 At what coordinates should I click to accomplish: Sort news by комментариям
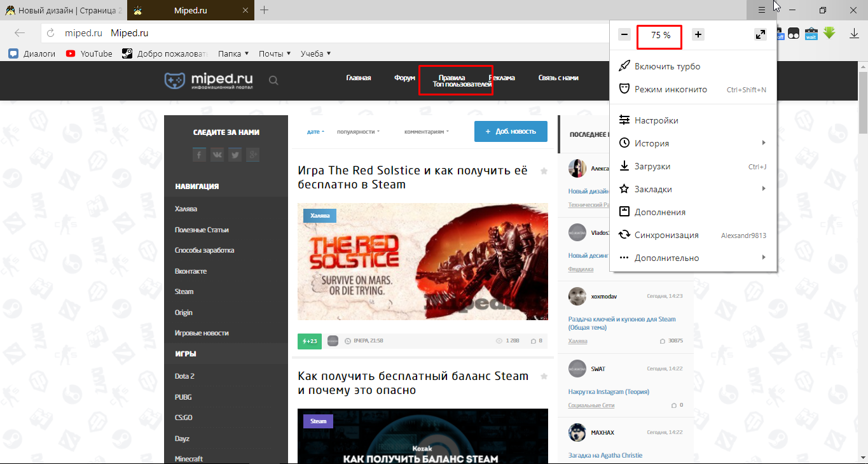coord(427,132)
